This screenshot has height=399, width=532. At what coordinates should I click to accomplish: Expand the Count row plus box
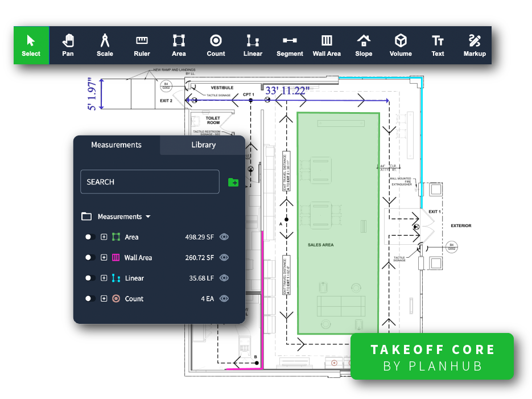pos(104,299)
